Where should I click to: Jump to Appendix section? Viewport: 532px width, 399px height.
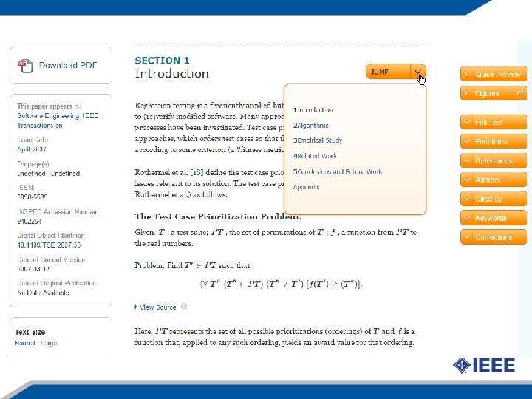point(307,187)
